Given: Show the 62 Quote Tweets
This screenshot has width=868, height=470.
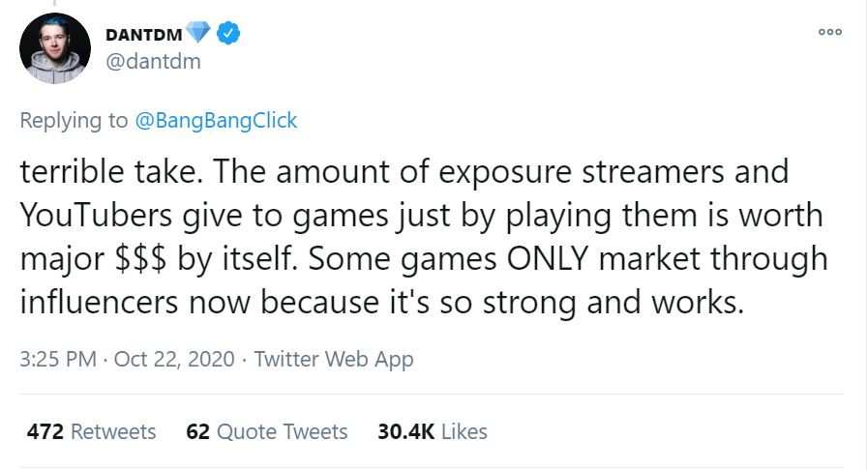Looking at the screenshot, I should [266, 431].
